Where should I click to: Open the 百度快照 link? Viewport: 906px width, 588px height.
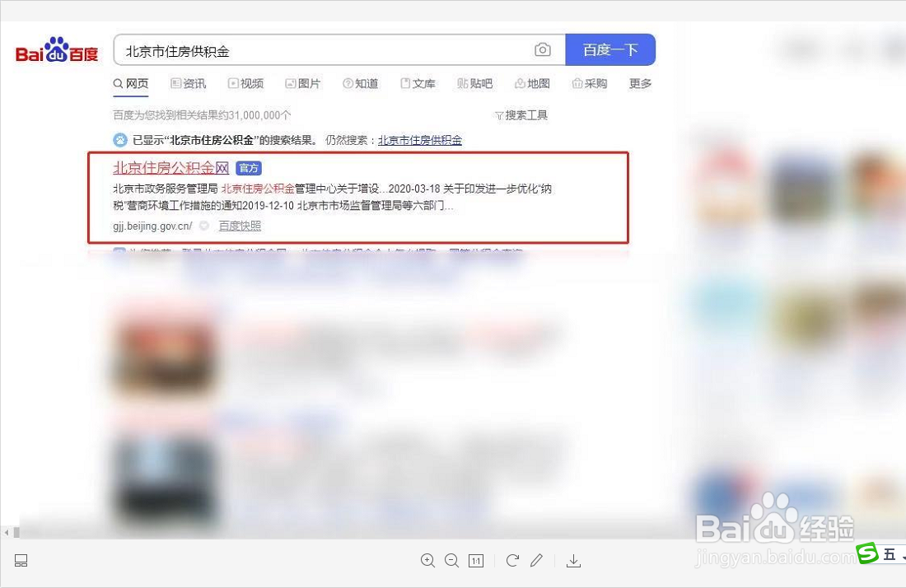coord(240,226)
